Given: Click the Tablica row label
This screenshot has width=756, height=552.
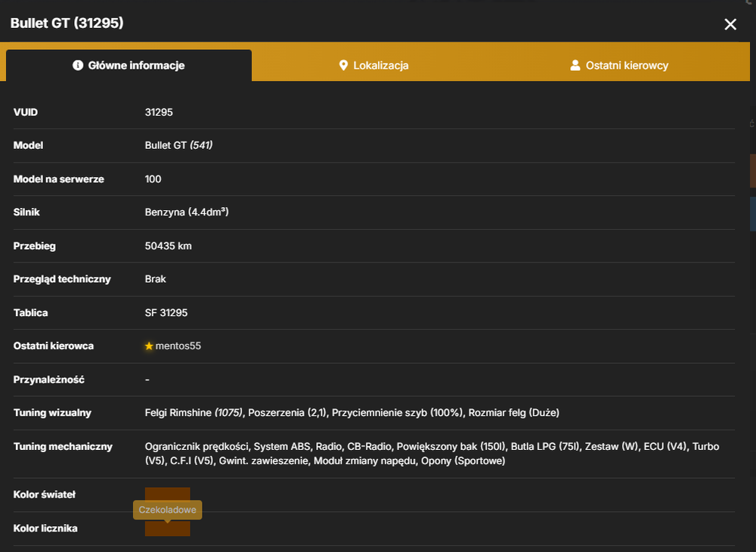Looking at the screenshot, I should tap(30, 312).
